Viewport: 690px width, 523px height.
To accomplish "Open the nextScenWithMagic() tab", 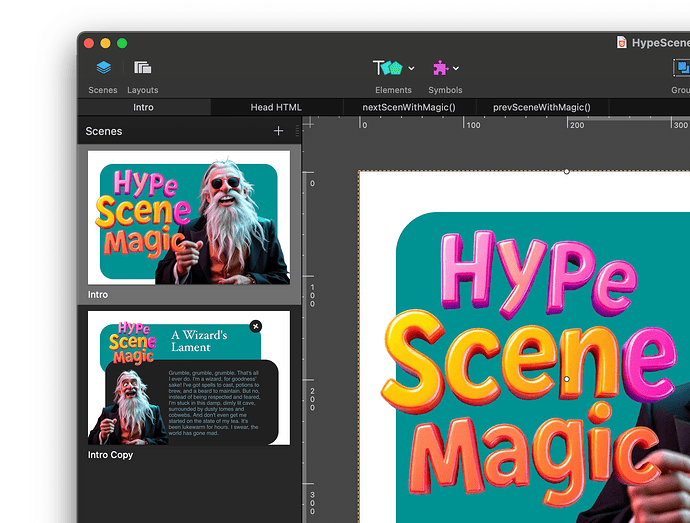I will coord(409,107).
